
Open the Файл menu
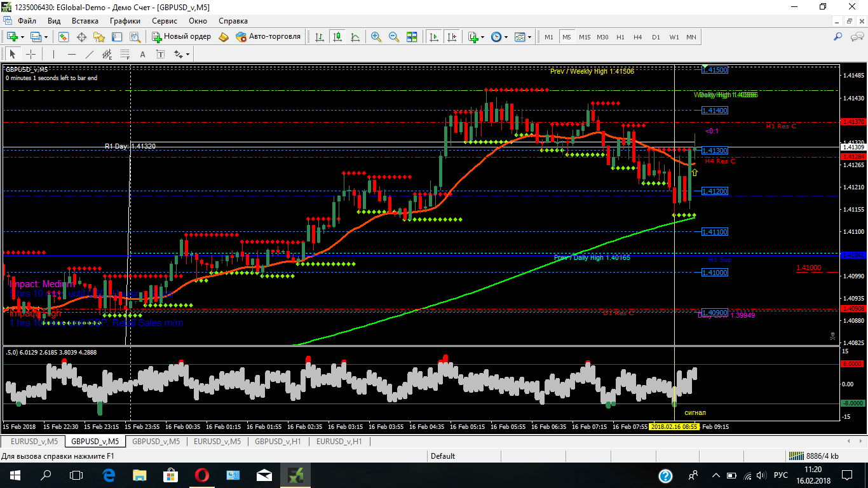[27, 21]
